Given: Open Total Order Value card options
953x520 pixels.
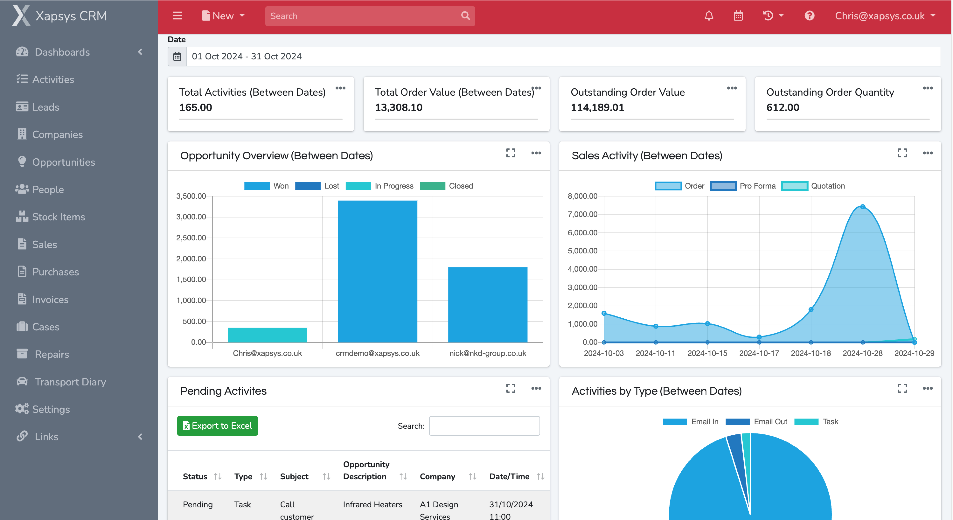Looking at the screenshot, I should click(538, 88).
